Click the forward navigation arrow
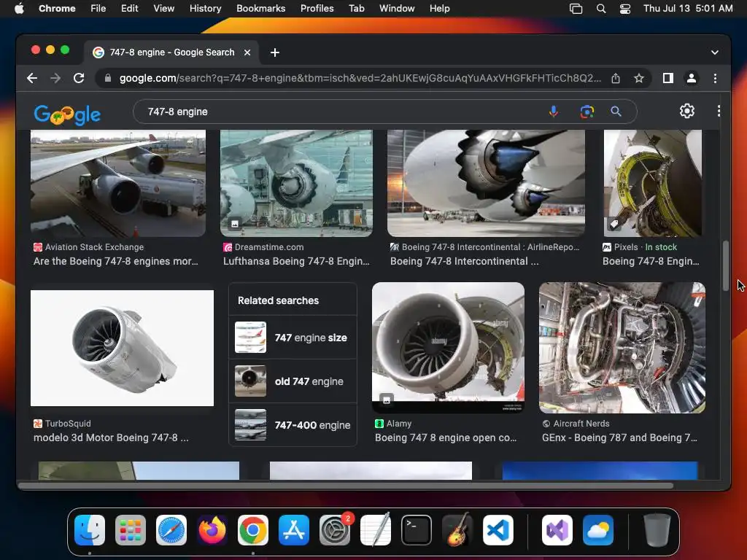Viewport: 747px width, 560px height. [55, 78]
